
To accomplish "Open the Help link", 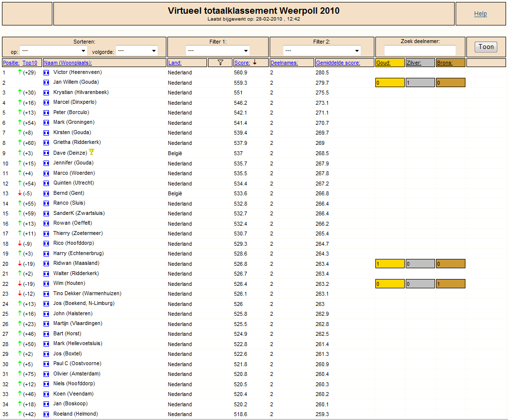I will [x=481, y=14].
